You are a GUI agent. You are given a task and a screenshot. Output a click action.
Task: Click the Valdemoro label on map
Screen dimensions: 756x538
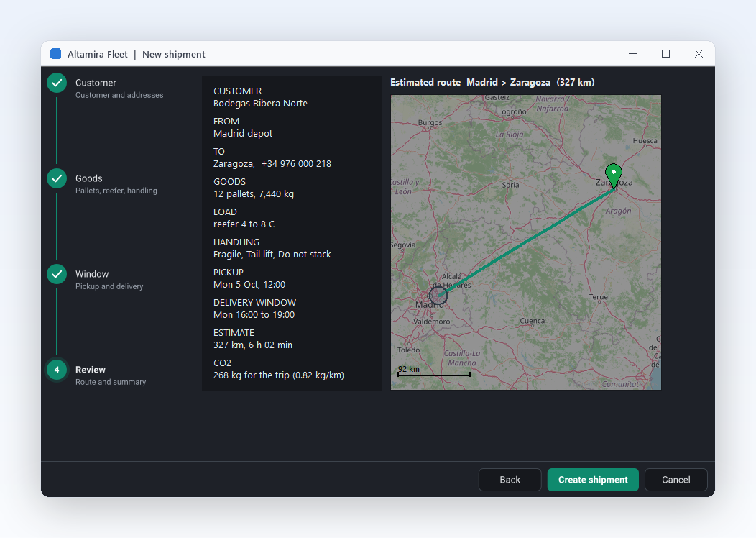point(431,322)
